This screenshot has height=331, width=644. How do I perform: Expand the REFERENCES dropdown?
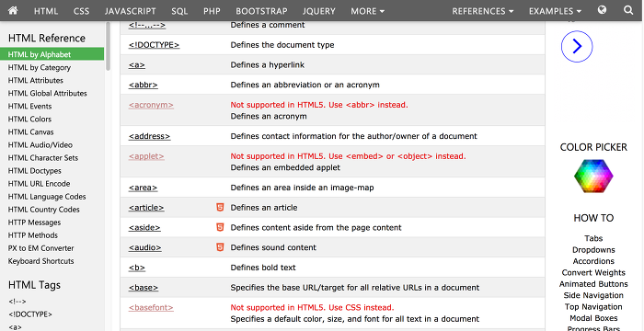pos(483,11)
